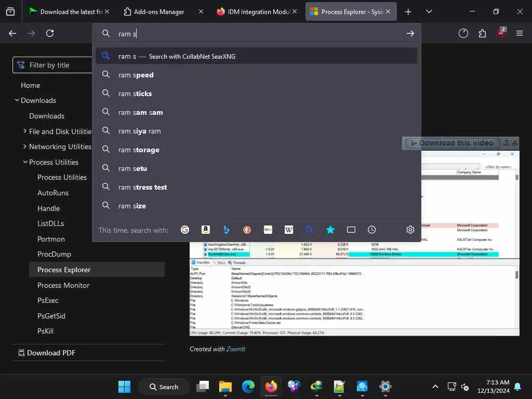Open the Windows Start menu
This screenshot has height=399, width=532.
(x=124, y=387)
